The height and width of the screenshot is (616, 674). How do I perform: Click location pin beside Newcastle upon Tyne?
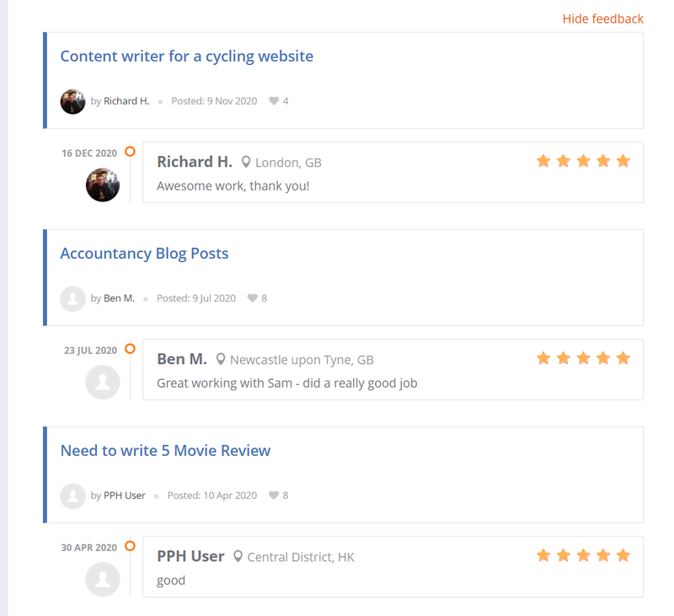221,359
